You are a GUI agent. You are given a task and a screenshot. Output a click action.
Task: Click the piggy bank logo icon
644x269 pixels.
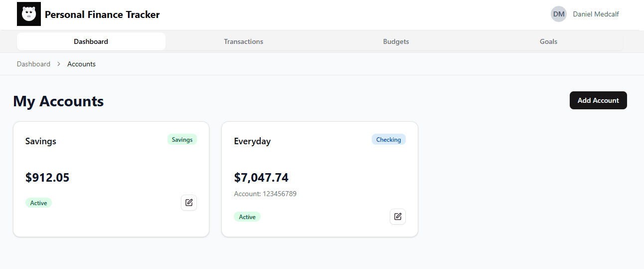coord(29,14)
